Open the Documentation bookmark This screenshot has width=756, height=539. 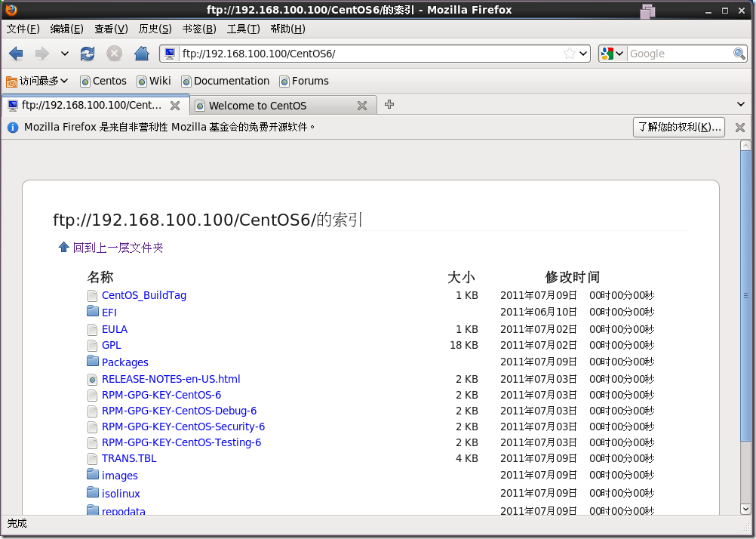[225, 81]
